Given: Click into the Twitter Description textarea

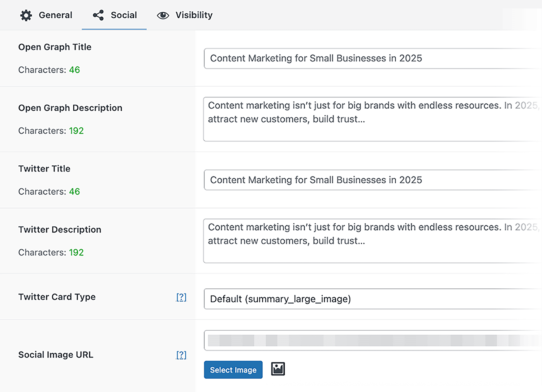Looking at the screenshot, I should [373, 241].
